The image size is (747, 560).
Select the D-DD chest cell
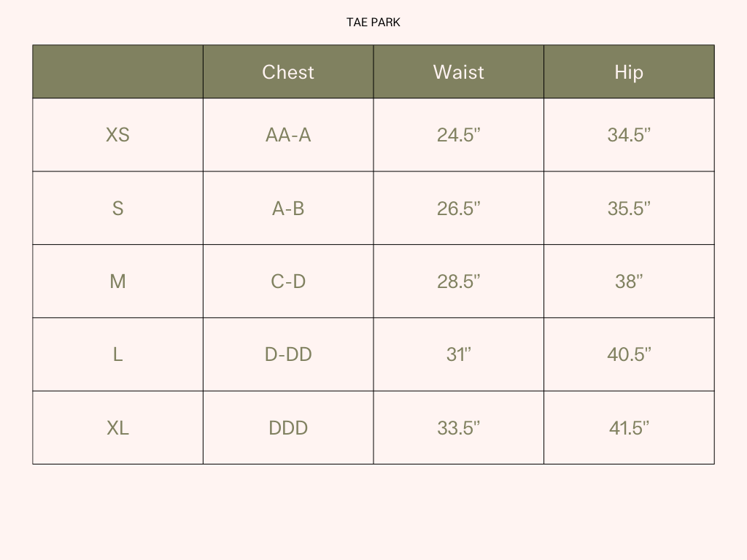point(288,354)
